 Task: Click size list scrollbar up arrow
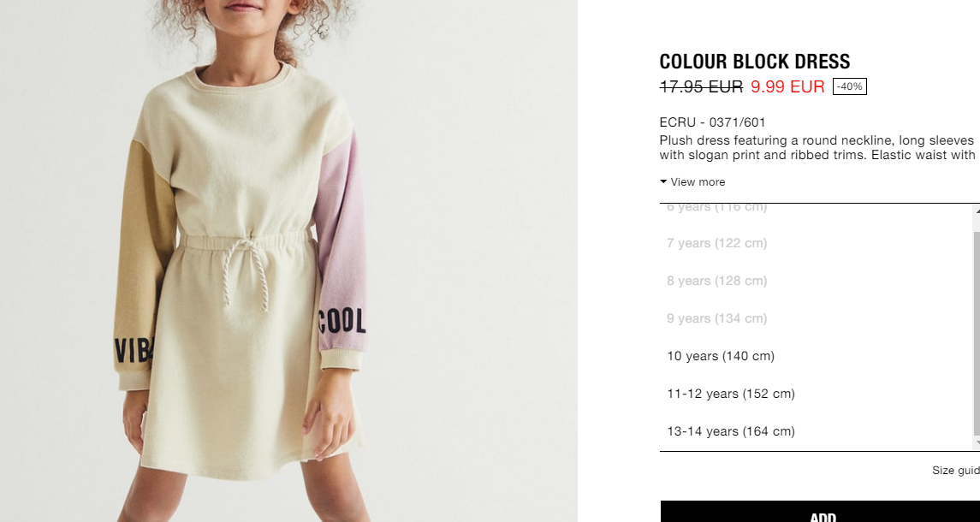977,211
